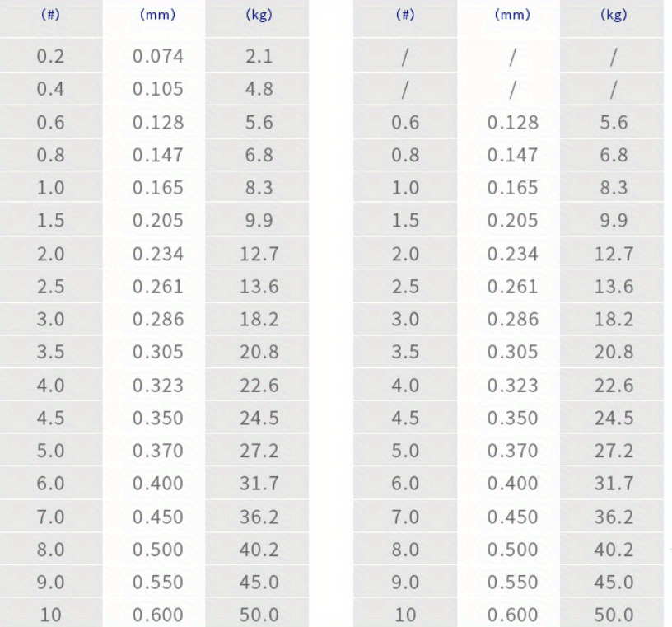Click the (mm) header in left table
672x627 pixels.
coord(158,15)
